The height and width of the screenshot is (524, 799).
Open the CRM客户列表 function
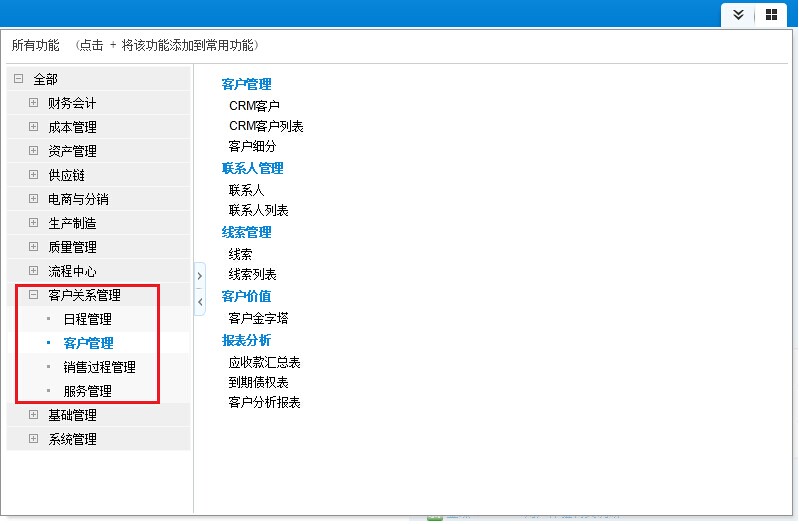(x=266, y=126)
